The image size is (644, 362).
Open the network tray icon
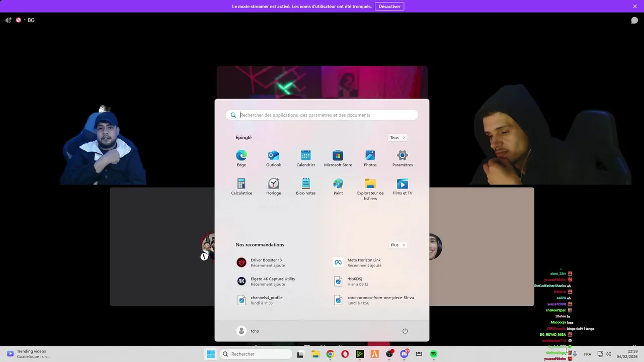tap(600, 354)
